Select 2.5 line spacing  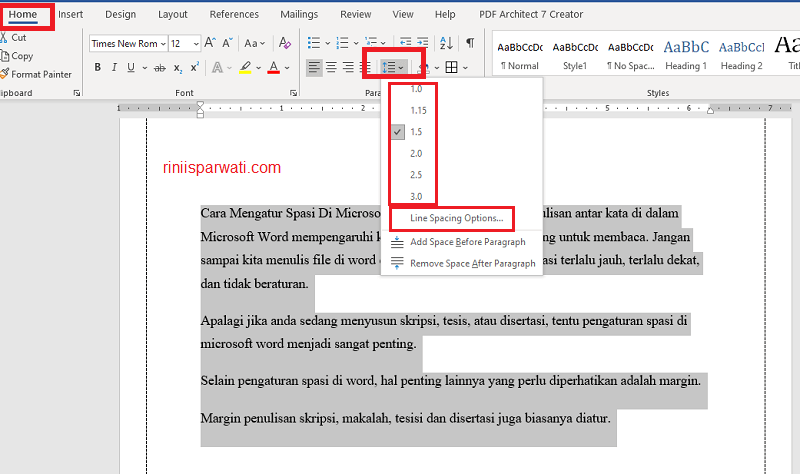(462, 174)
